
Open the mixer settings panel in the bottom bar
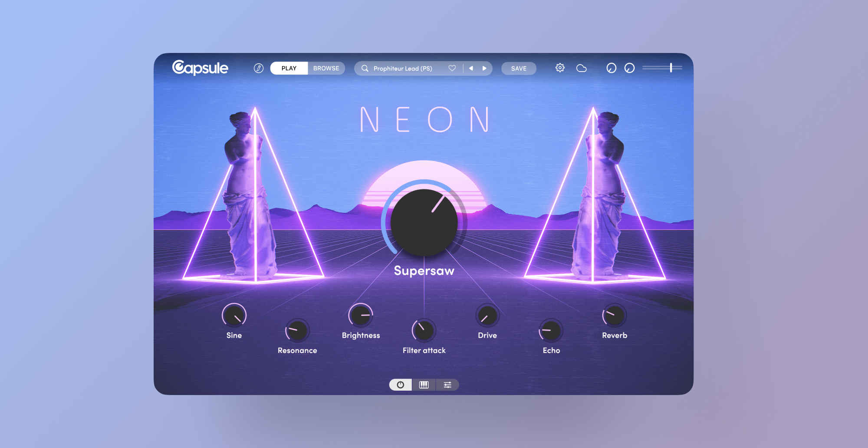[447, 385]
